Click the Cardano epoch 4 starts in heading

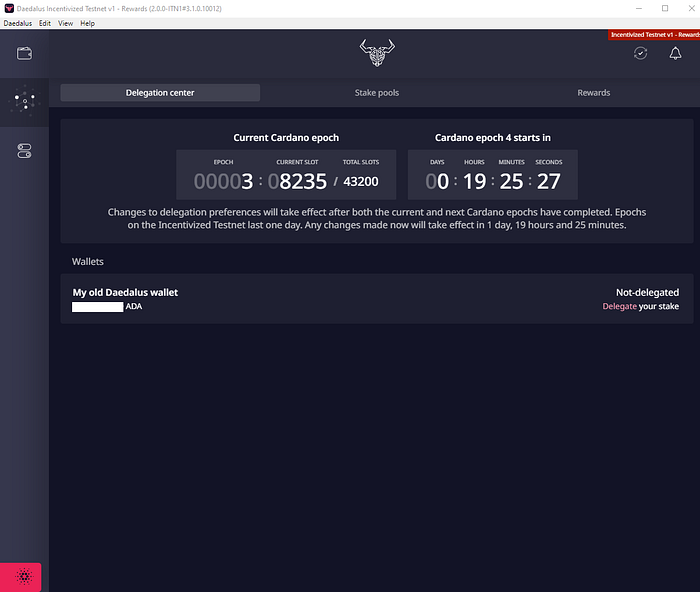[492, 138]
